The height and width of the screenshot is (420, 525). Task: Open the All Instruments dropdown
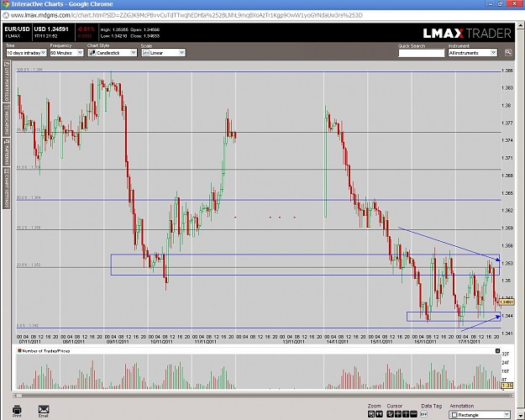[472, 53]
